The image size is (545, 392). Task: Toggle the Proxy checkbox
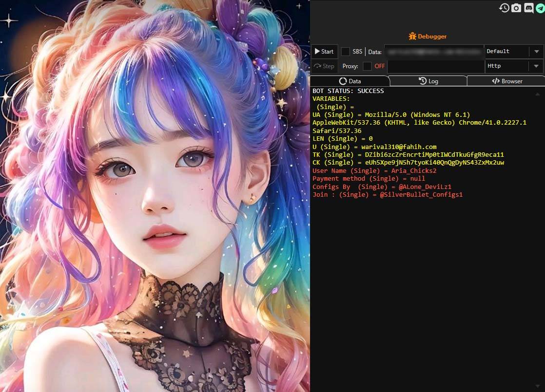point(367,66)
